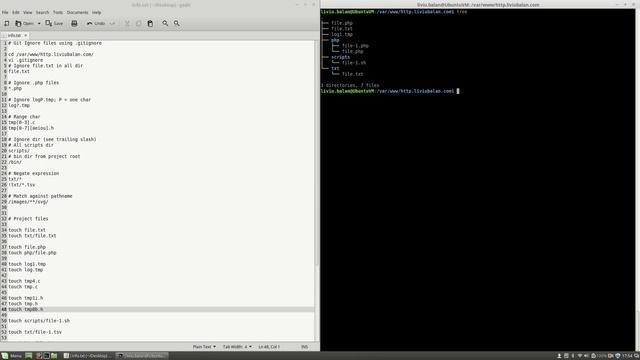The width and height of the screenshot is (640, 360).
Task: Click the Paste clipboard icon
Action: click(150, 23)
